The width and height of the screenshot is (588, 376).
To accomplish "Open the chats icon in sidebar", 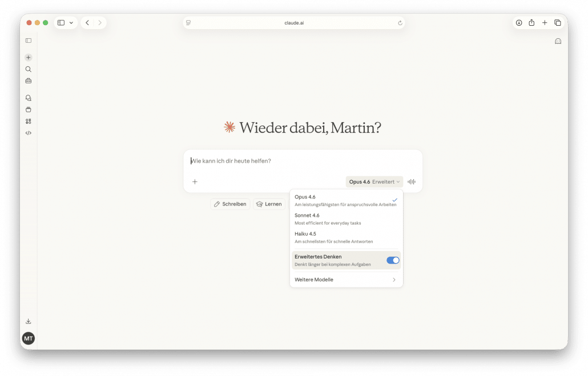I will [29, 98].
